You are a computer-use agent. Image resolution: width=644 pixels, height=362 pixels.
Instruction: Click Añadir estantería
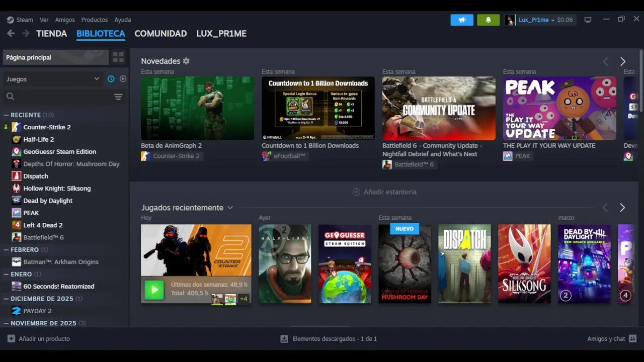[384, 192]
